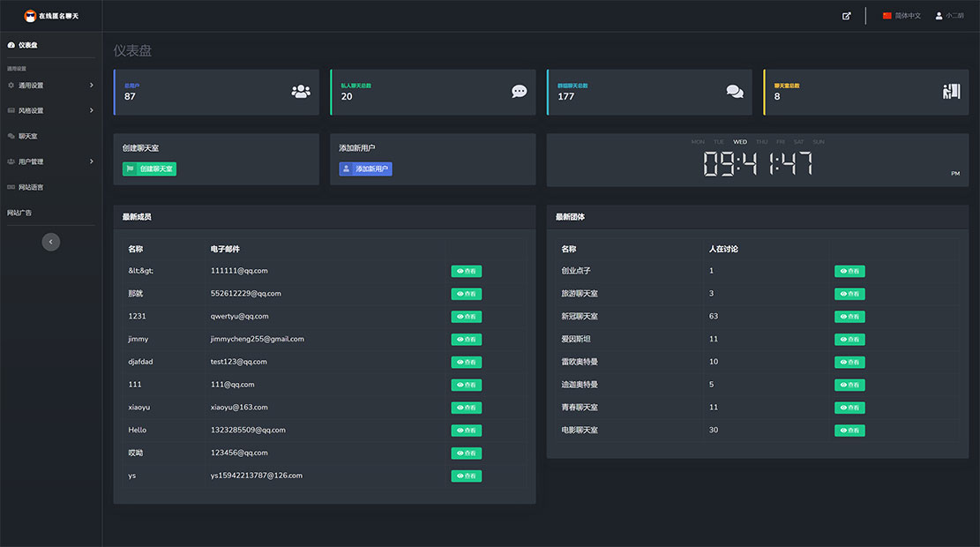View details for member jimmy
The height and width of the screenshot is (547, 980).
(466, 339)
